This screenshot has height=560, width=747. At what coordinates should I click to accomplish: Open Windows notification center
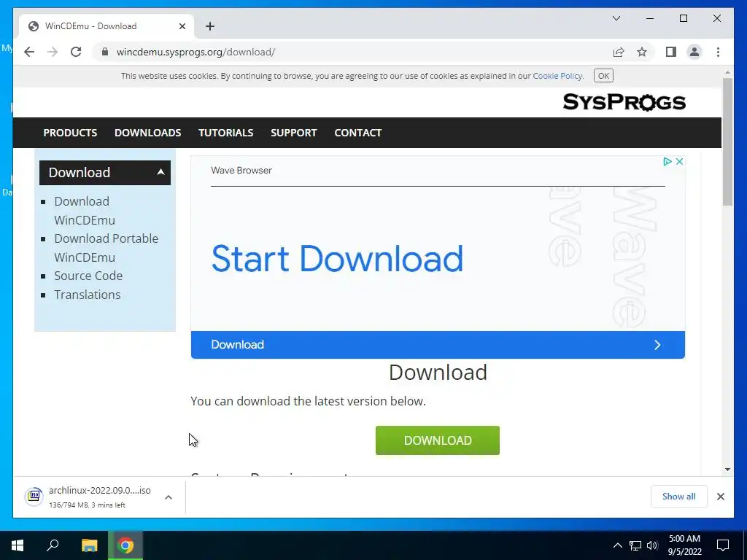(723, 545)
